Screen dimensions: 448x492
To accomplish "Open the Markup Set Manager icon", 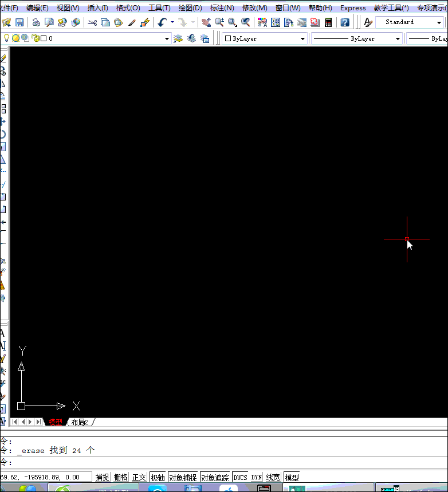I will pos(315,22).
